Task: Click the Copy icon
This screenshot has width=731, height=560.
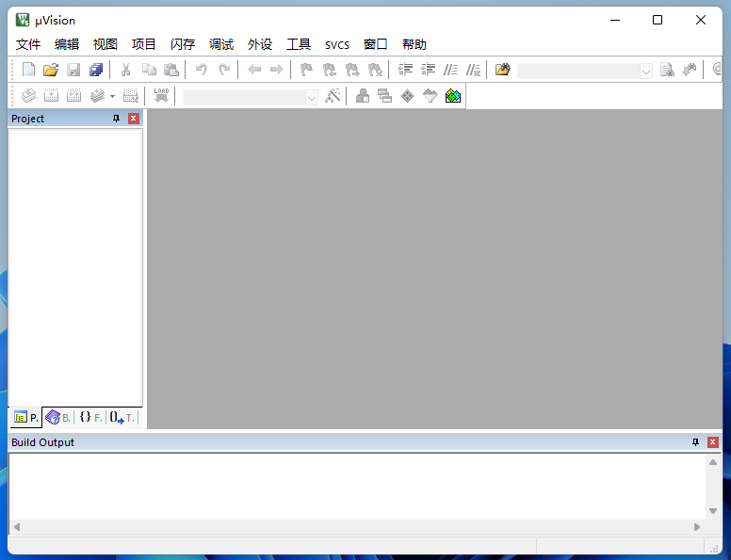Action: (x=149, y=70)
